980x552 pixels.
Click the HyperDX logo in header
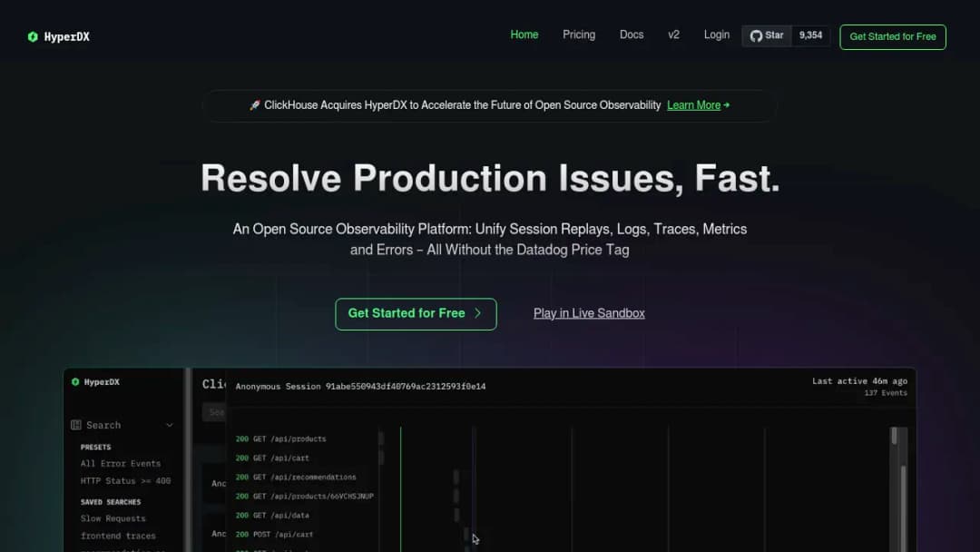pos(59,37)
